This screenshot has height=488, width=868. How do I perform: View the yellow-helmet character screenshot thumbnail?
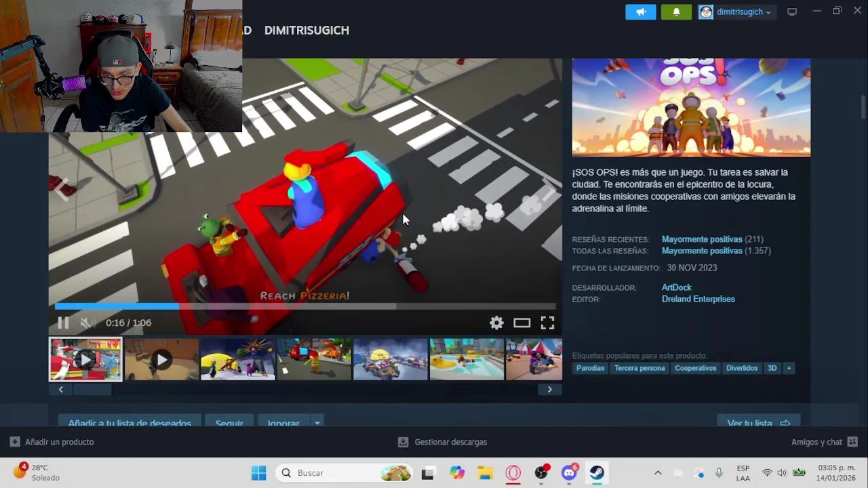point(390,359)
